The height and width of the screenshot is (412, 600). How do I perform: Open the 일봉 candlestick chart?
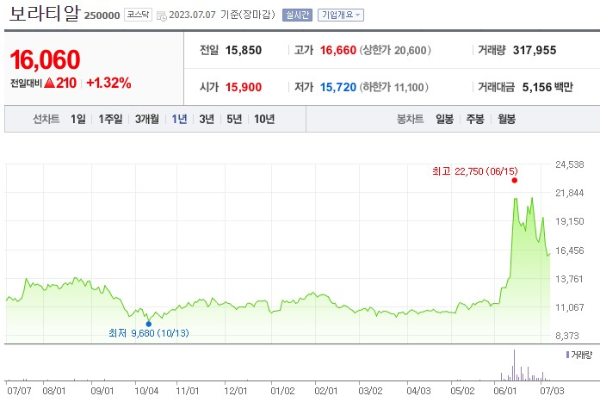click(444, 119)
